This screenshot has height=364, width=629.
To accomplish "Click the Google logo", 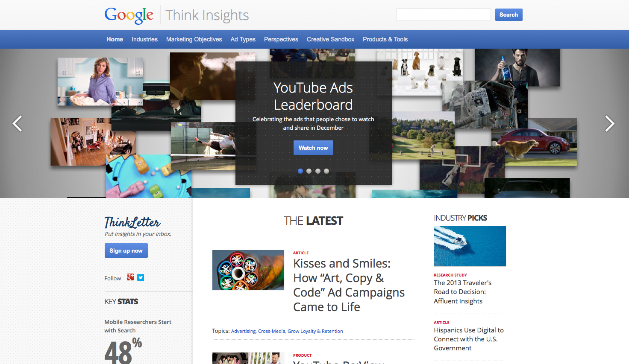I will point(129,15).
